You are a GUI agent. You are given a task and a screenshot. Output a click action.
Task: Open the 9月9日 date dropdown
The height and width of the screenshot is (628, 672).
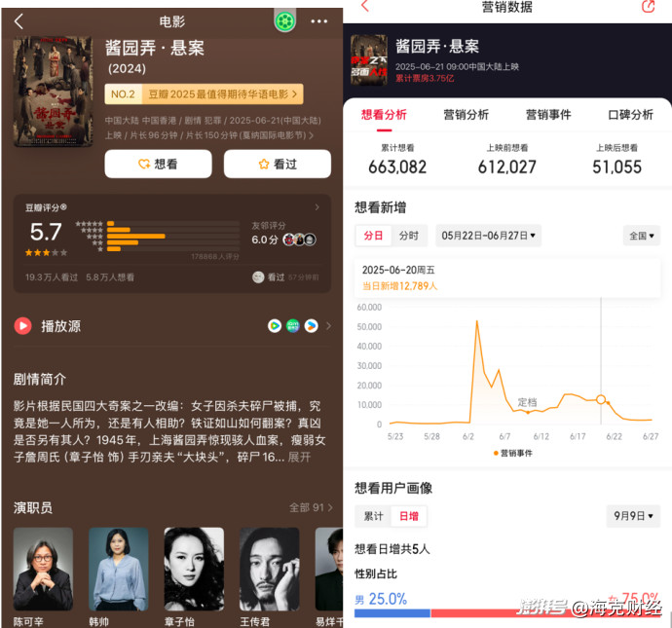[x=633, y=516]
